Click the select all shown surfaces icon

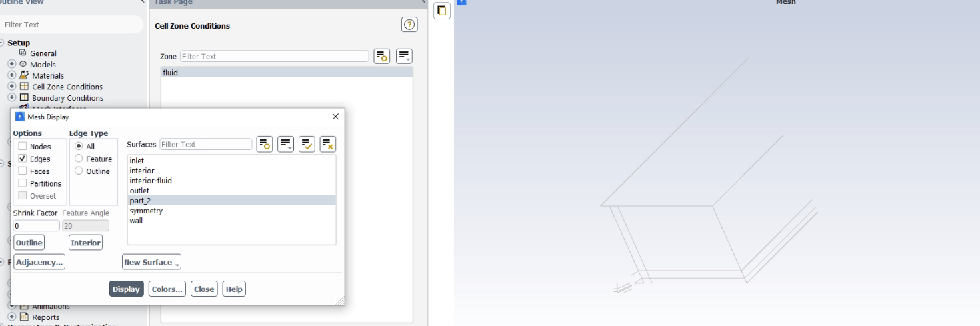coord(307,144)
